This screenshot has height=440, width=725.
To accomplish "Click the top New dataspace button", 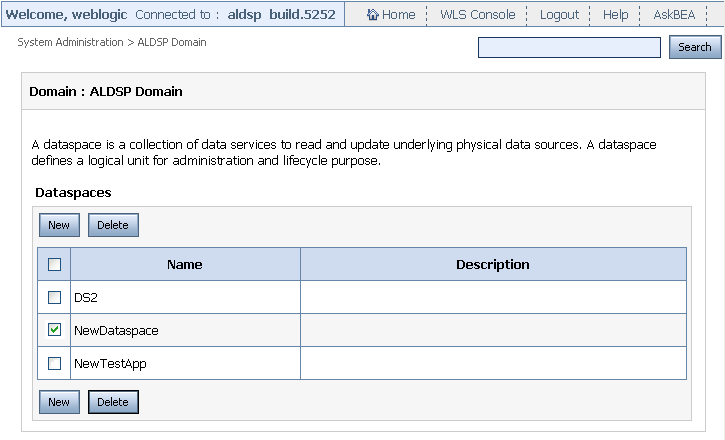I will 59,225.
